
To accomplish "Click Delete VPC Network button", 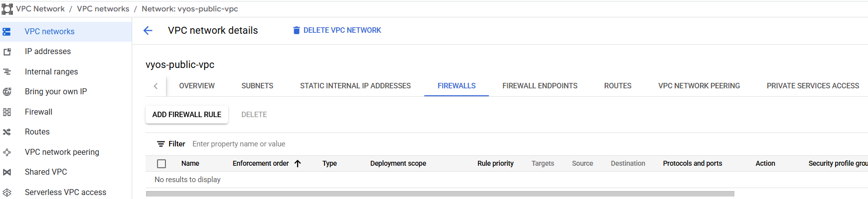I will pos(337,30).
